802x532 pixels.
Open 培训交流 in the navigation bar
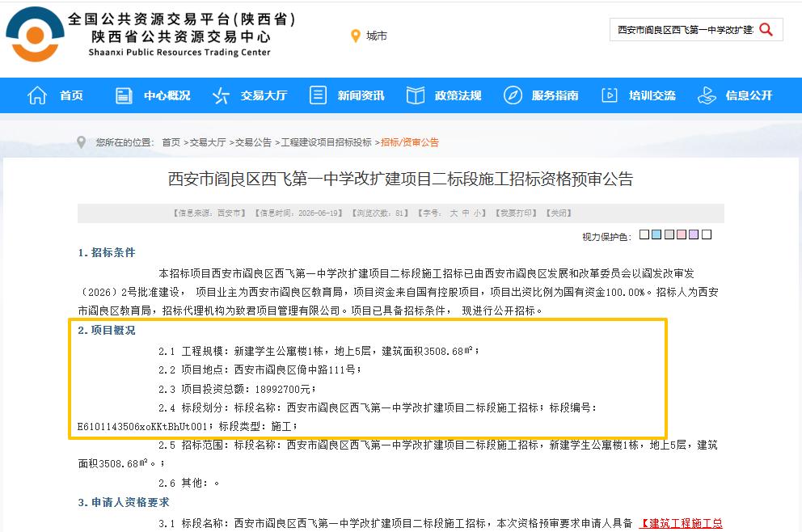click(652, 95)
